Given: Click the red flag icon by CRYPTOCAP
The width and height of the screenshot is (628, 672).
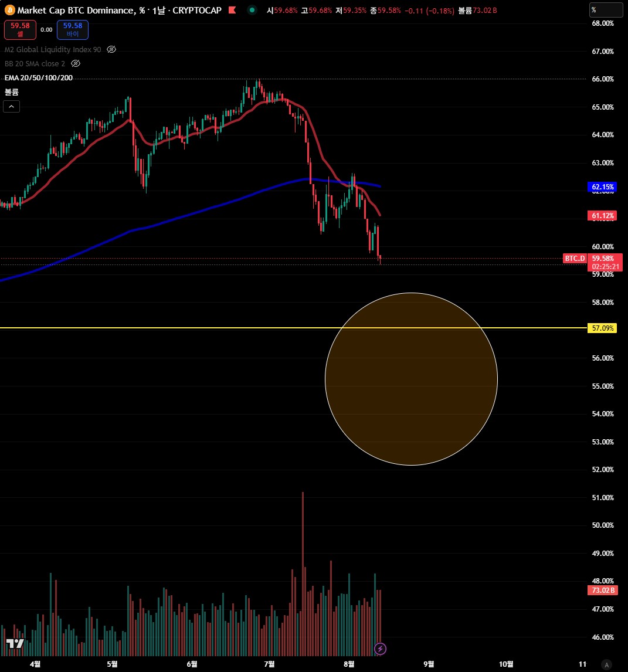Looking at the screenshot, I should coord(232,10).
